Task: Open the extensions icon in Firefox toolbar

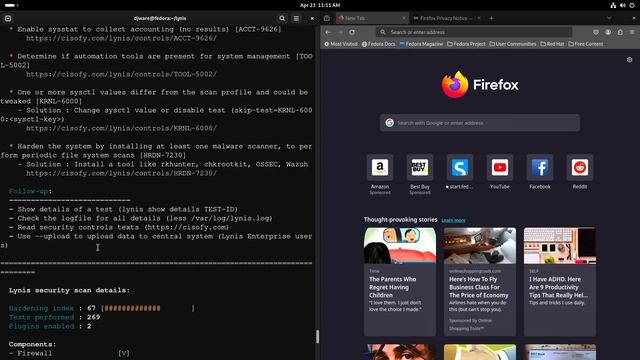Action: [x=620, y=32]
